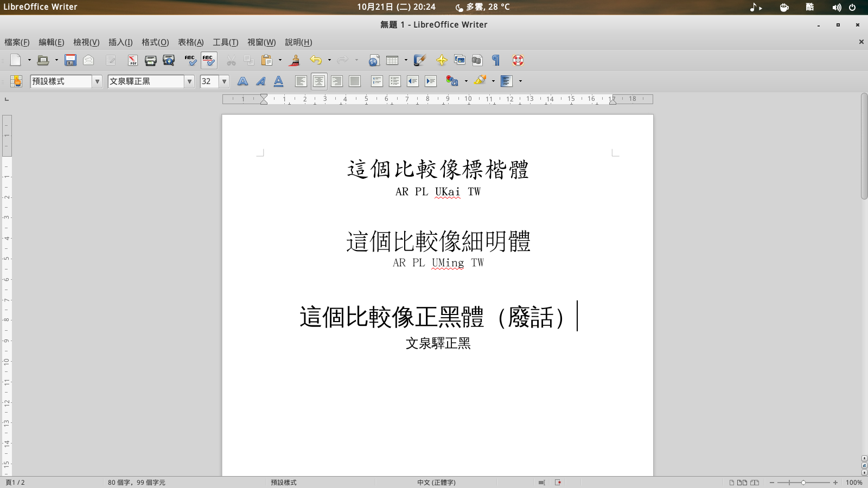Screen dimensions: 868x488
Task: Decrease paragraph indent
Action: [413, 81]
